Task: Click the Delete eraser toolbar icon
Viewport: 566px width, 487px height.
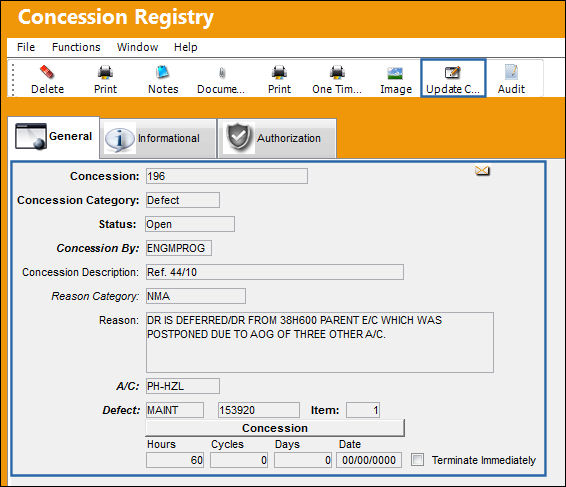Action: click(47, 72)
